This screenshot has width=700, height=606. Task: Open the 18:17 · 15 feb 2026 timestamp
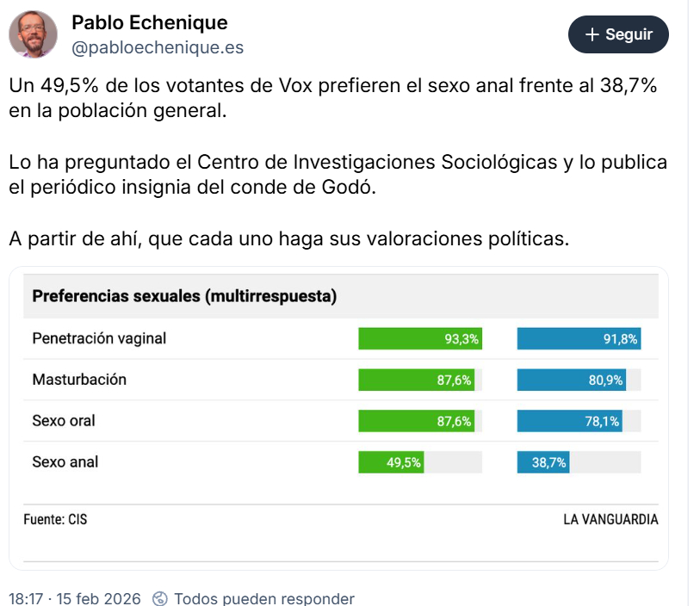tap(74, 598)
